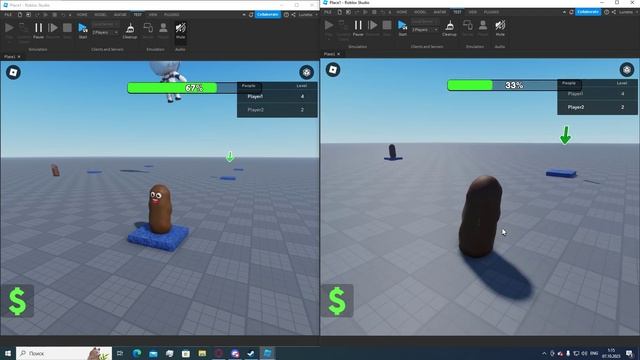Viewport: 640px width, 360px height.
Task: Open the Local Server dropdown in right window
Action: click(x=424, y=22)
